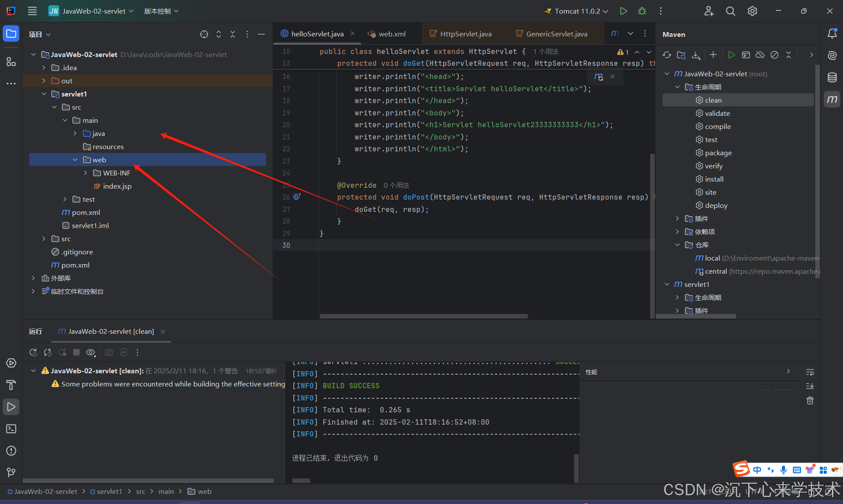This screenshot has height=504, width=843.
Task: Toggle Skip Tests mode in Maven toolbar
Action: click(x=775, y=55)
